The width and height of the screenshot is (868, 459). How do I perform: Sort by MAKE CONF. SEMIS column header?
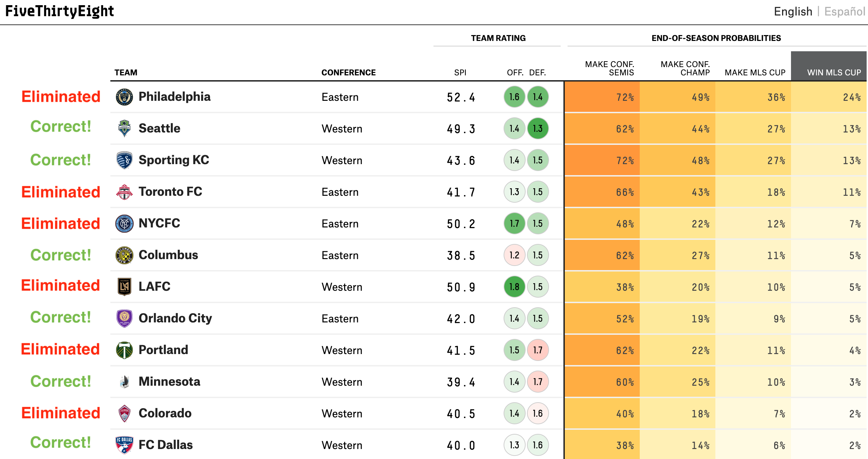609,68
